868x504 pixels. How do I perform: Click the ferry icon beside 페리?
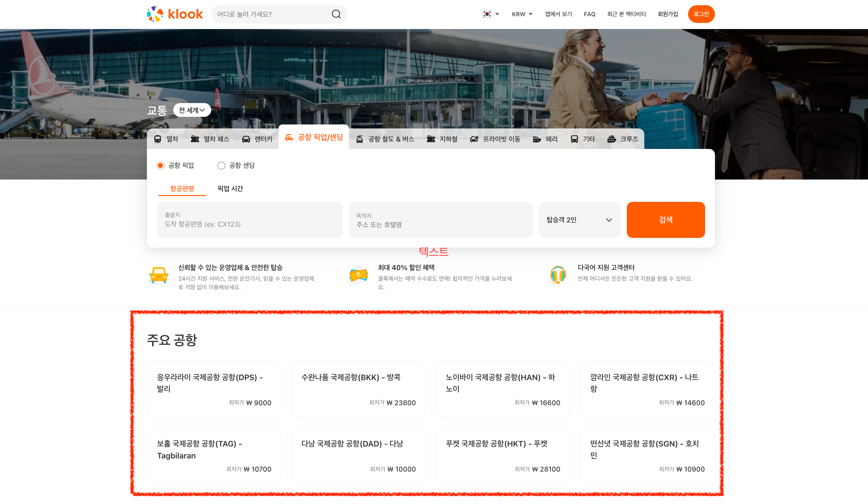537,139
